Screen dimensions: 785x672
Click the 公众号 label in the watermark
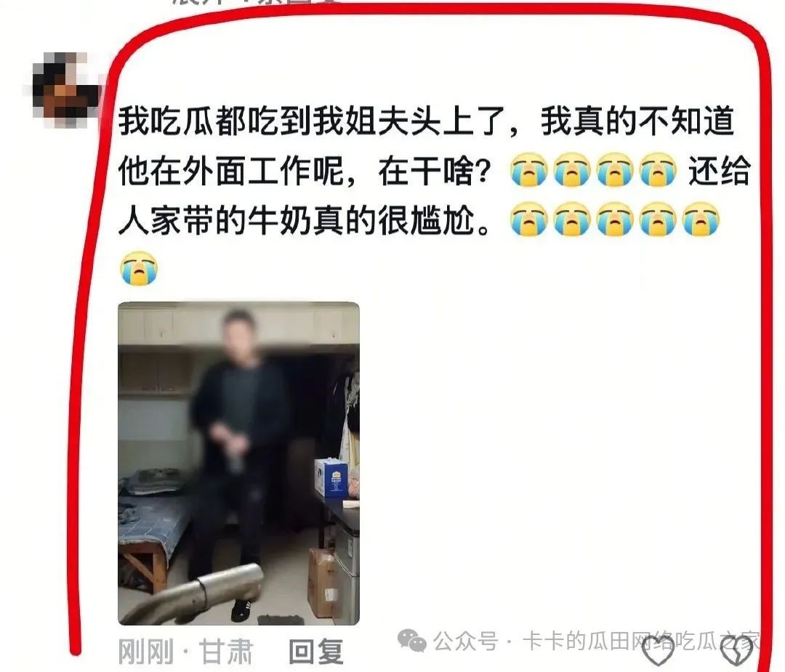point(466,641)
